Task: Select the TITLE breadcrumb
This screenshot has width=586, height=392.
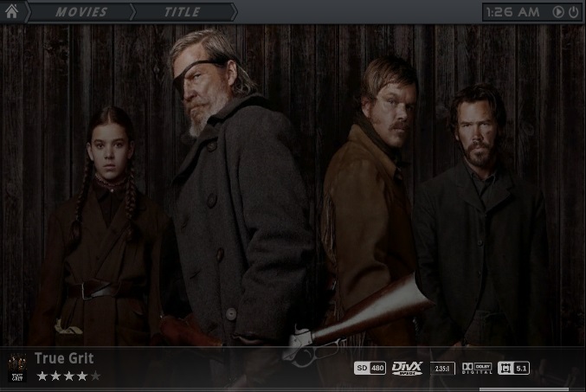Action: [x=183, y=12]
